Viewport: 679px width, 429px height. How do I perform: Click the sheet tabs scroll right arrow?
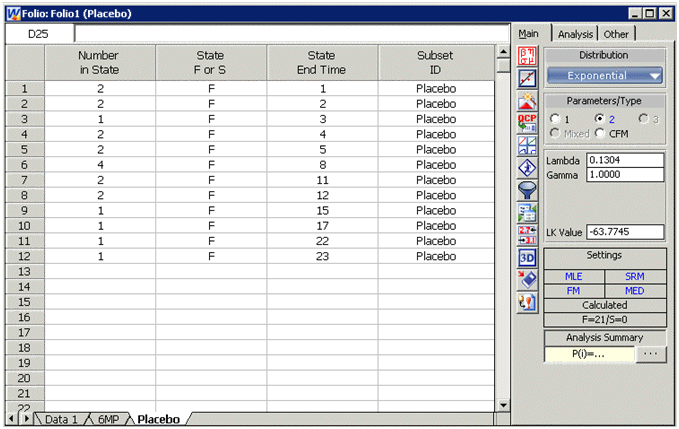tap(26, 419)
